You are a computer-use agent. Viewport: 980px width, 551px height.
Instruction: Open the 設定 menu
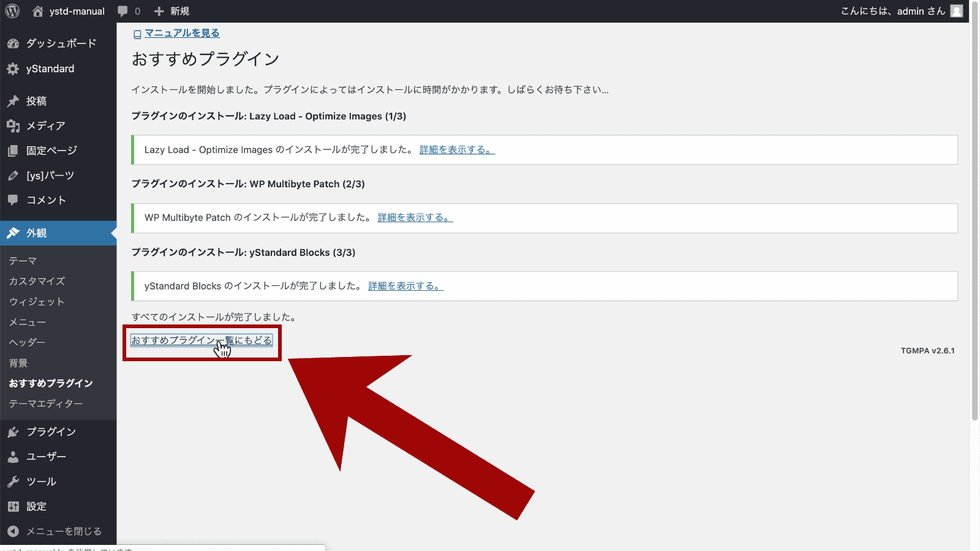tap(58, 506)
